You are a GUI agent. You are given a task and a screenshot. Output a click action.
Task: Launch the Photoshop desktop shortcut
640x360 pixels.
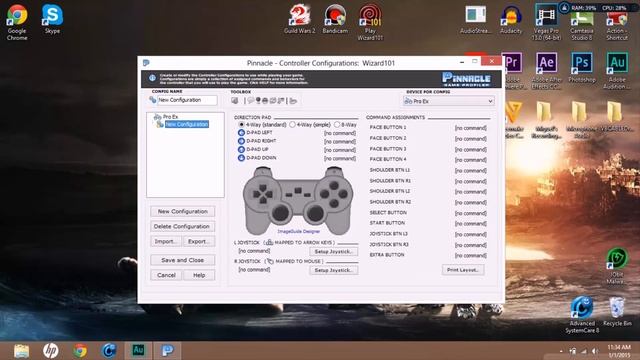[x=582, y=68]
